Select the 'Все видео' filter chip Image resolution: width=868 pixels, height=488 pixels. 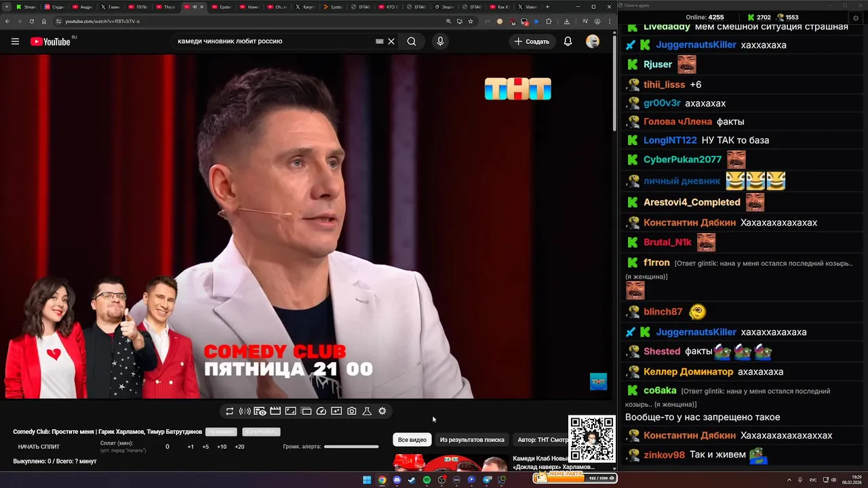pos(412,440)
